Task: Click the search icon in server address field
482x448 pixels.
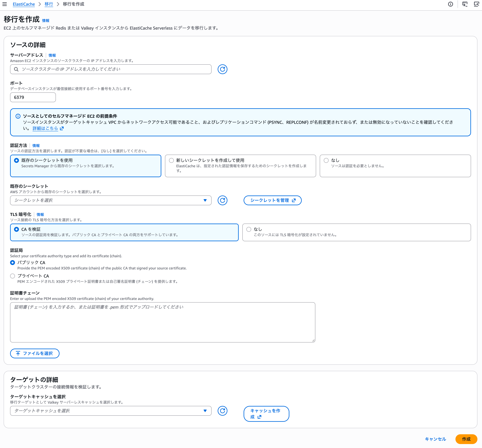Action: 16,69
